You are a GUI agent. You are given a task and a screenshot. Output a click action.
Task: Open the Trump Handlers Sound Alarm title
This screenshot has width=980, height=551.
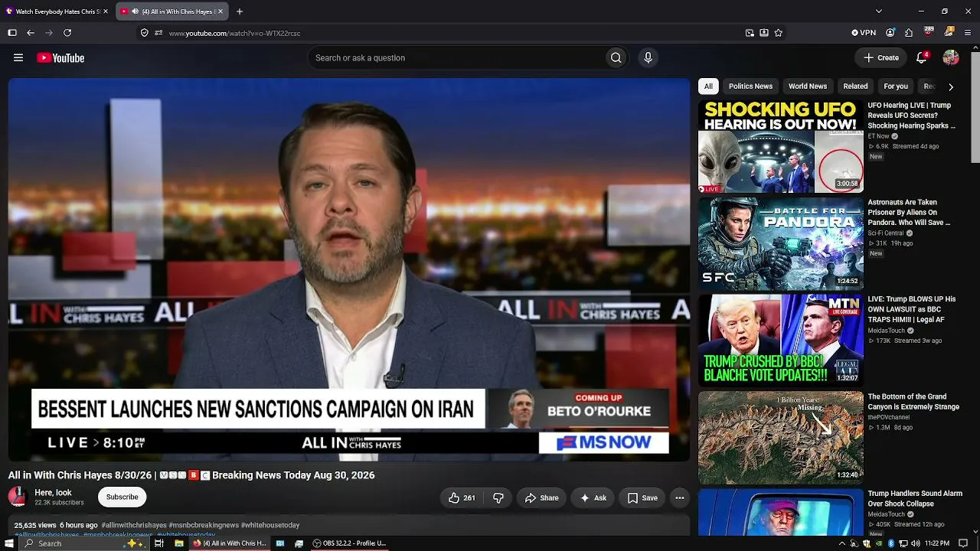point(915,499)
